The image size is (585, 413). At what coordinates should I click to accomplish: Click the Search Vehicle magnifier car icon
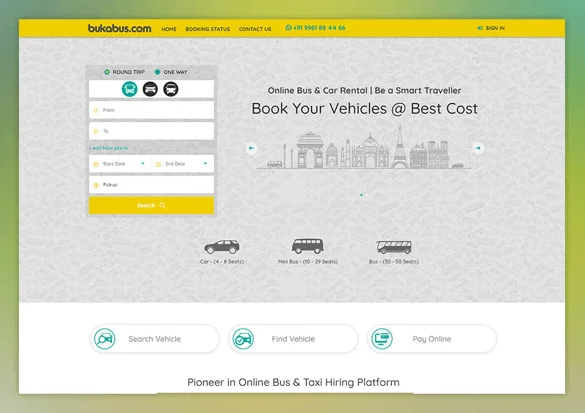click(104, 339)
